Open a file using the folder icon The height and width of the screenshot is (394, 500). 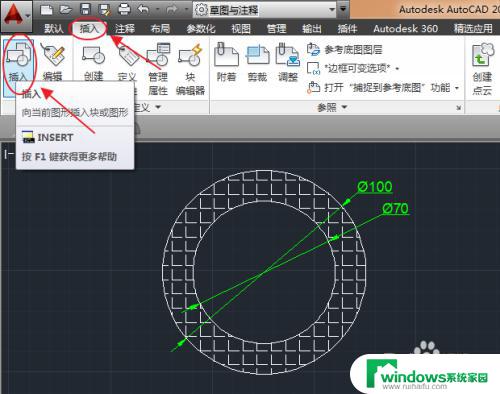point(66,10)
